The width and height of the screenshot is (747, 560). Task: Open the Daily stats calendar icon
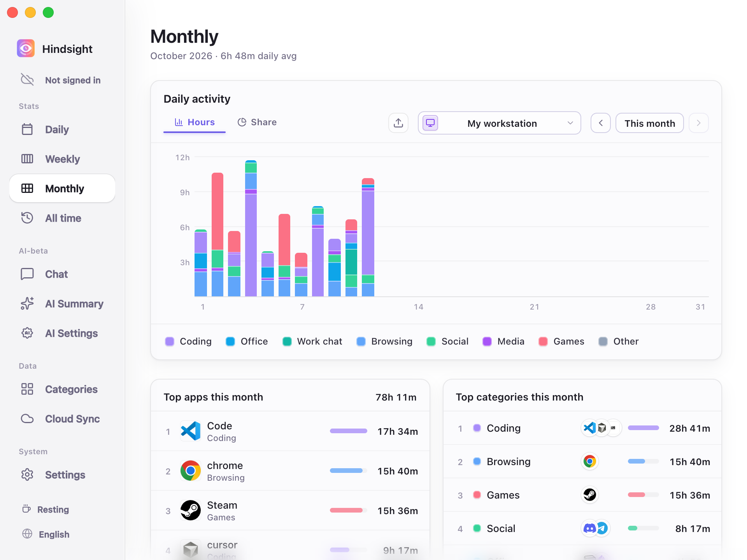click(27, 129)
